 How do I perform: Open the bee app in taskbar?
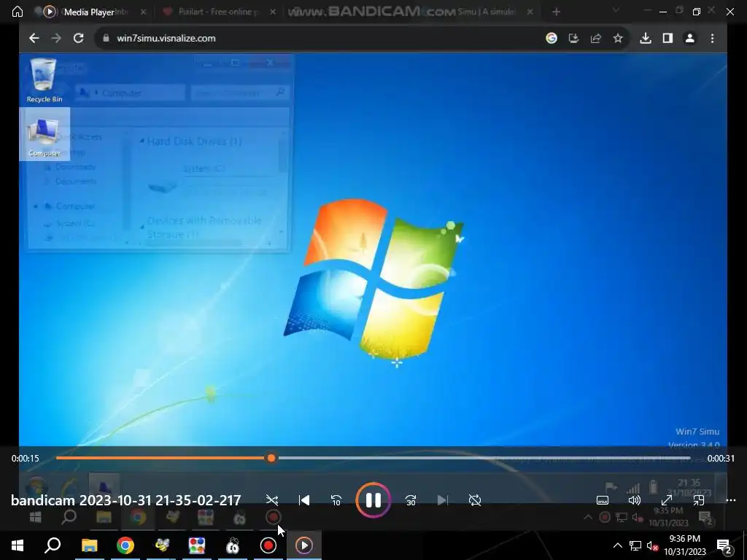pyautogui.click(x=161, y=545)
